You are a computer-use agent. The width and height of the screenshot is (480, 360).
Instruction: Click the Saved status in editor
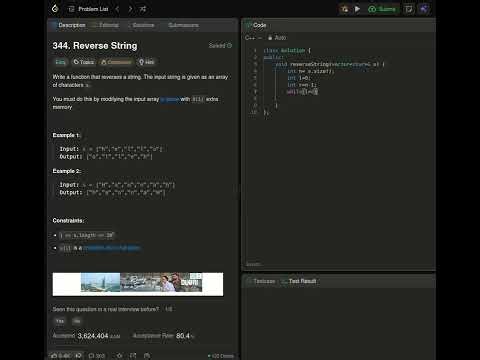pyautogui.click(x=253, y=264)
